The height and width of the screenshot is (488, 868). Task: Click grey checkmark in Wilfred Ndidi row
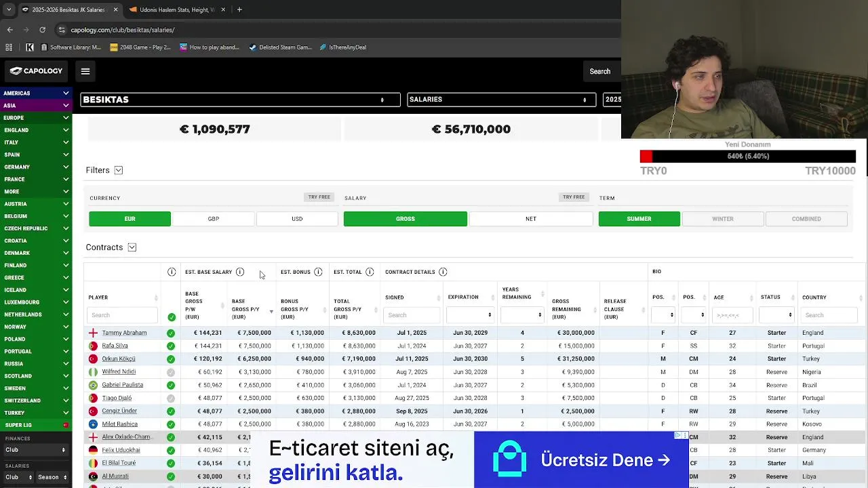pos(171,371)
